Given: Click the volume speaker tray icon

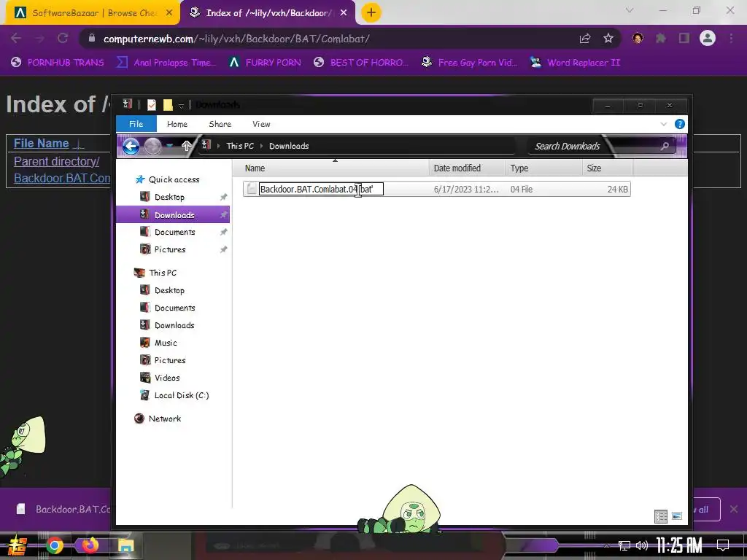Looking at the screenshot, I should pyautogui.click(x=642, y=545).
